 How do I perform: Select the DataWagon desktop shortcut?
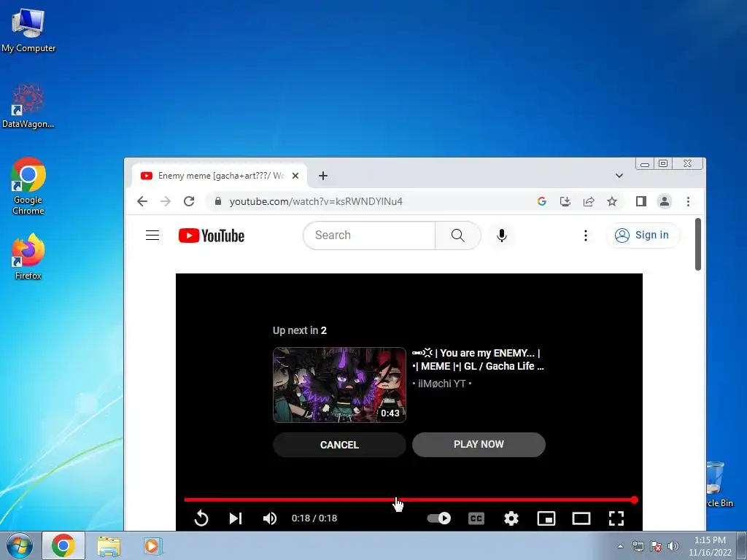28,106
